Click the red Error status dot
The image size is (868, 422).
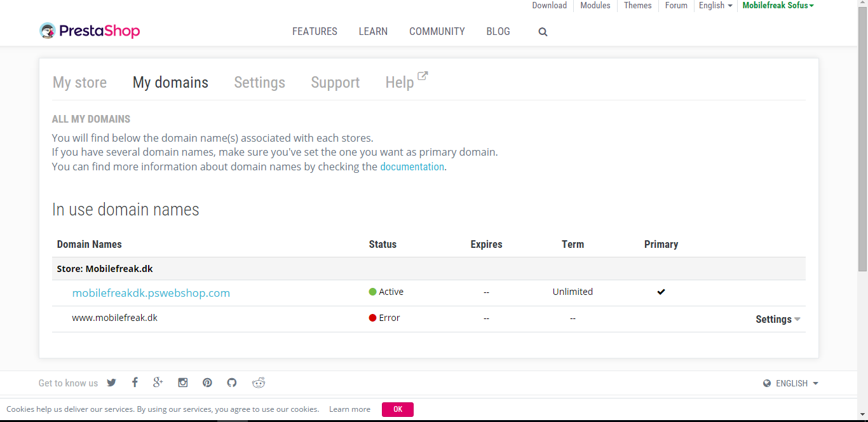(x=373, y=318)
